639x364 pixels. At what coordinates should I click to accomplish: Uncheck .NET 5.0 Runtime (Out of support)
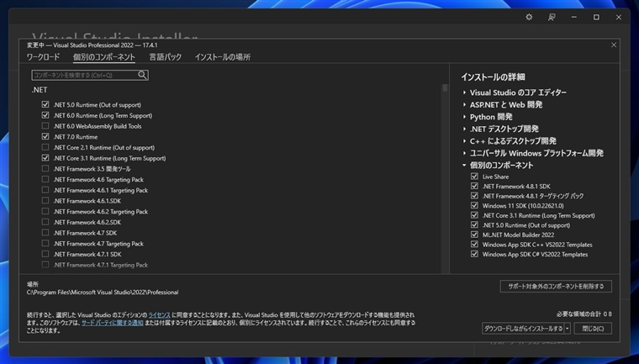click(45, 104)
